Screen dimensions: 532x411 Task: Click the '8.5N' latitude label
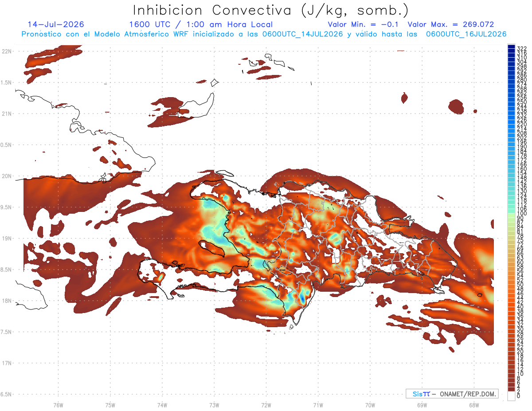click(7, 270)
